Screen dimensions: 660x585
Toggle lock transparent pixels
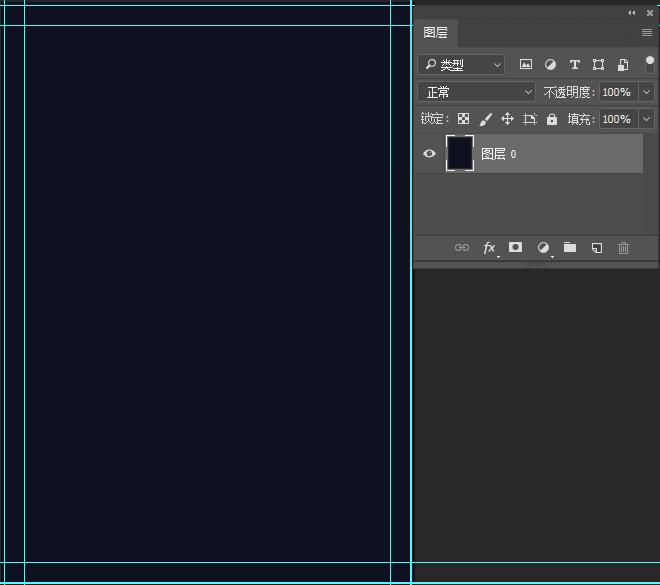[x=463, y=119]
